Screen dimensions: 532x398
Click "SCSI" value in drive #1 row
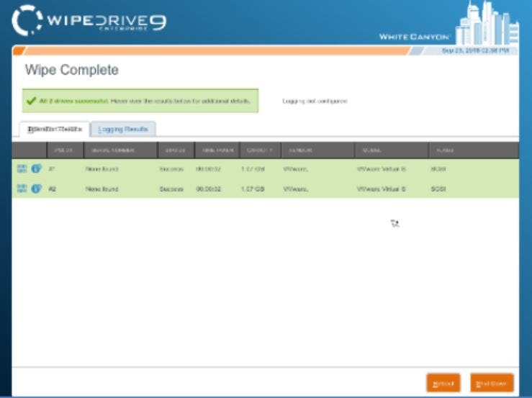coord(438,169)
